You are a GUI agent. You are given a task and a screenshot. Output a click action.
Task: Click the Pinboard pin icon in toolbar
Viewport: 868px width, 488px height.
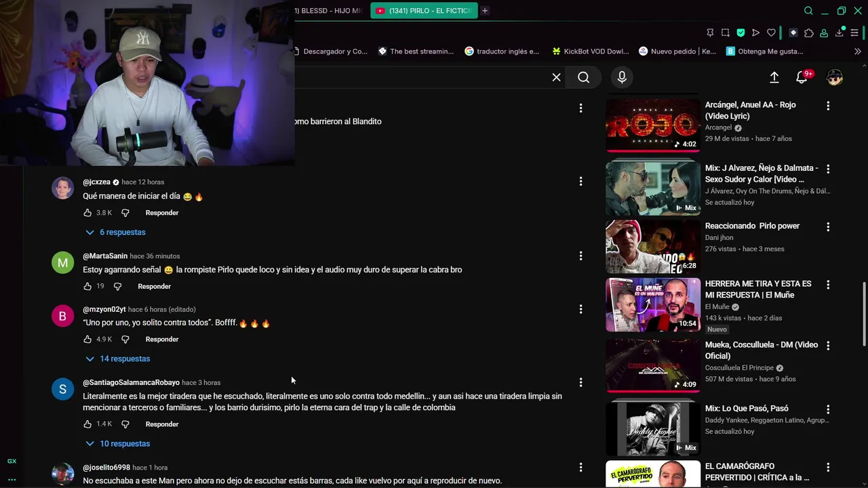[x=710, y=33]
